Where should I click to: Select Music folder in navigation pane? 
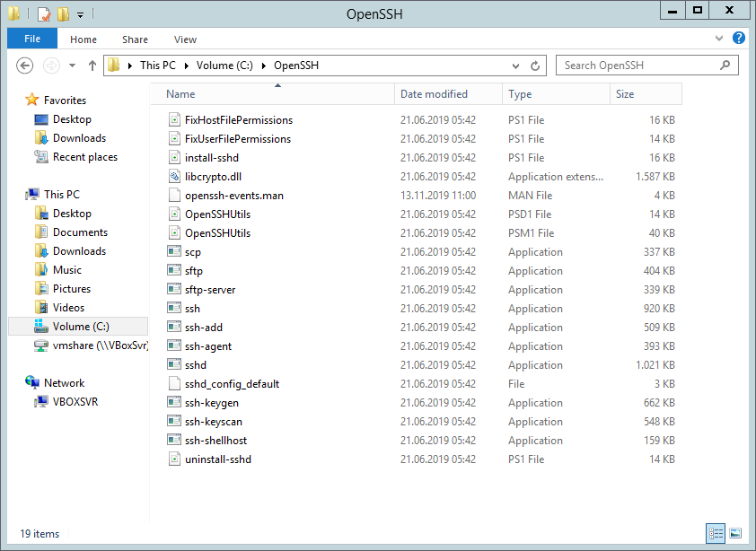pyautogui.click(x=67, y=269)
